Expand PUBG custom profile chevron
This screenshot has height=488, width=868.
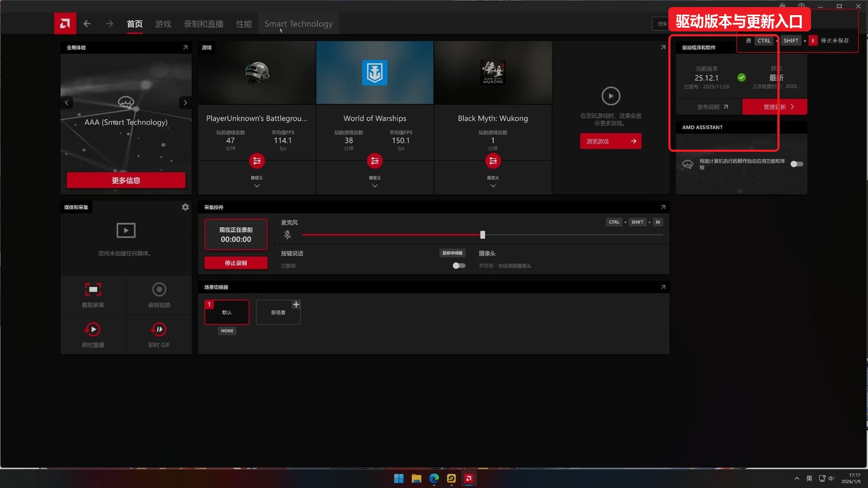(x=257, y=186)
